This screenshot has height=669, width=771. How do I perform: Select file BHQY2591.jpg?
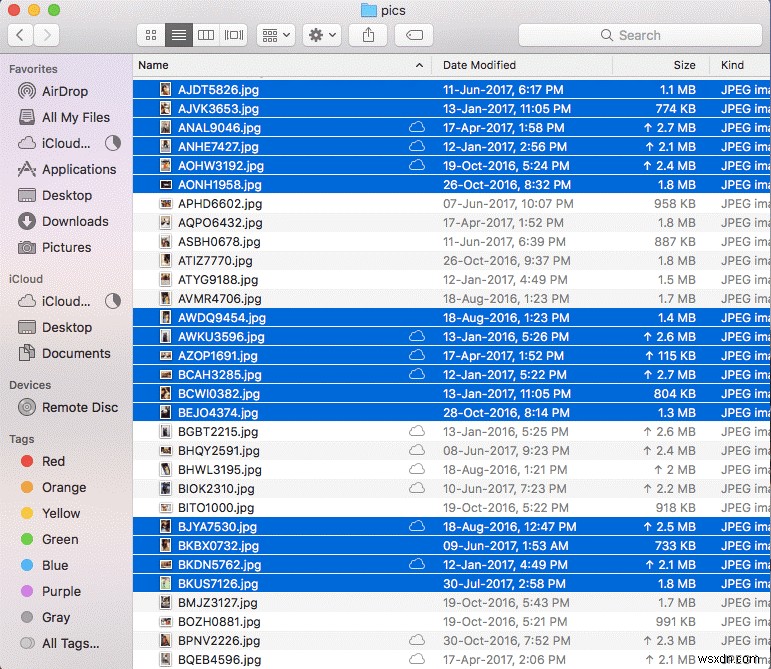tap(451, 451)
